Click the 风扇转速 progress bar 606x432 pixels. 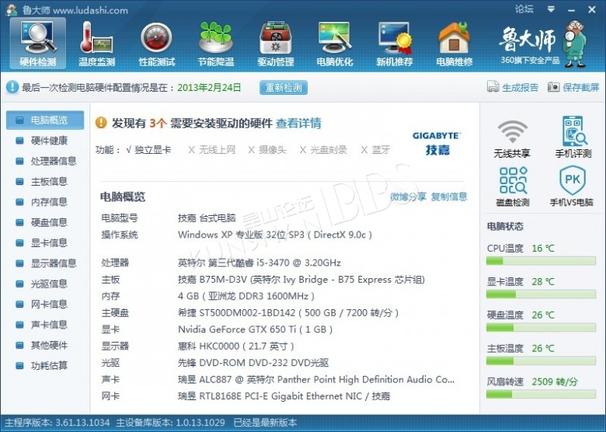(541, 394)
